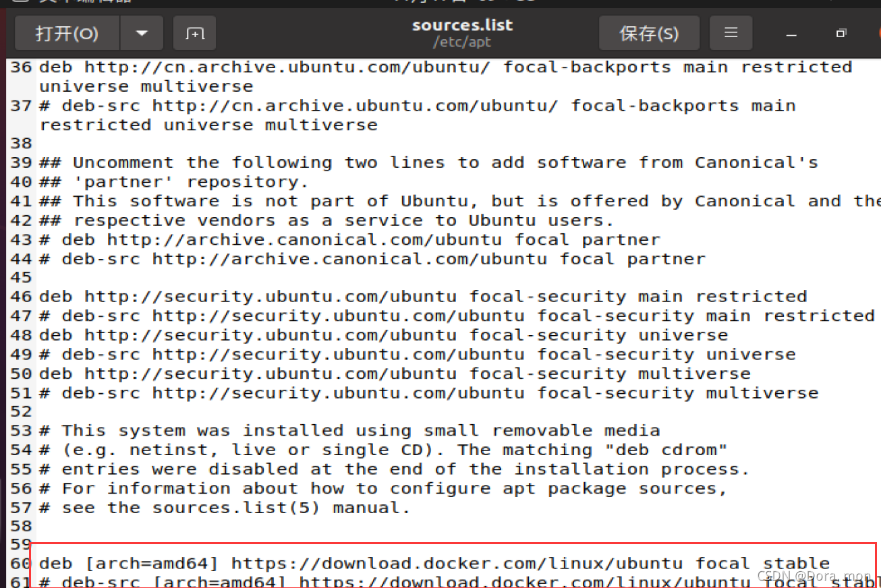The height and width of the screenshot is (588, 881).
Task: Click the /etc/apt path subtitle
Action: (462, 42)
